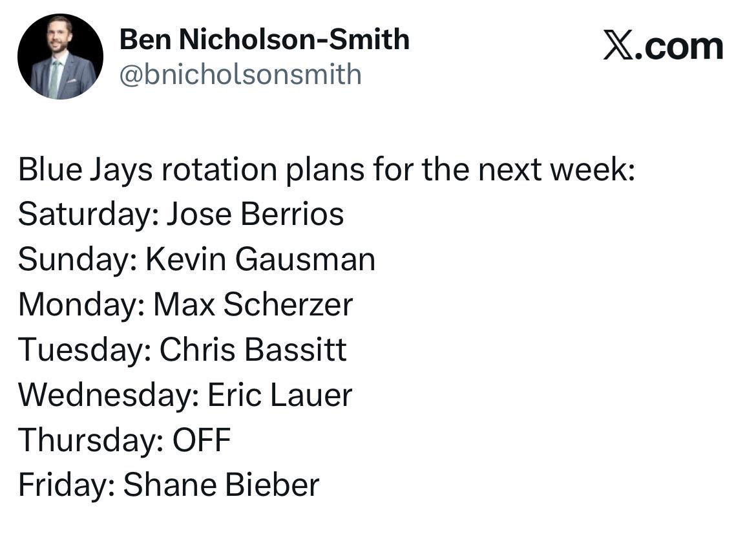Click the pitcher name Shane Bieber
This screenshot has height=554, width=756.
point(221,485)
